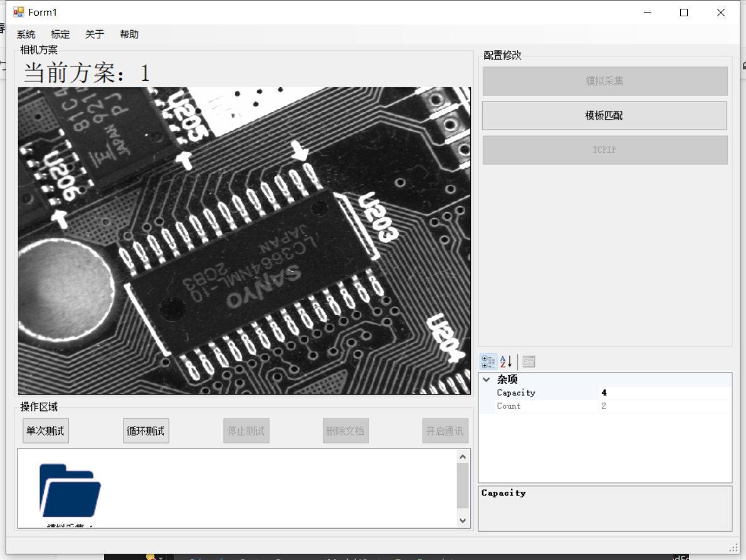The image size is (746, 560).
Task: Select the blue folder icon in the list
Action: coord(70,490)
